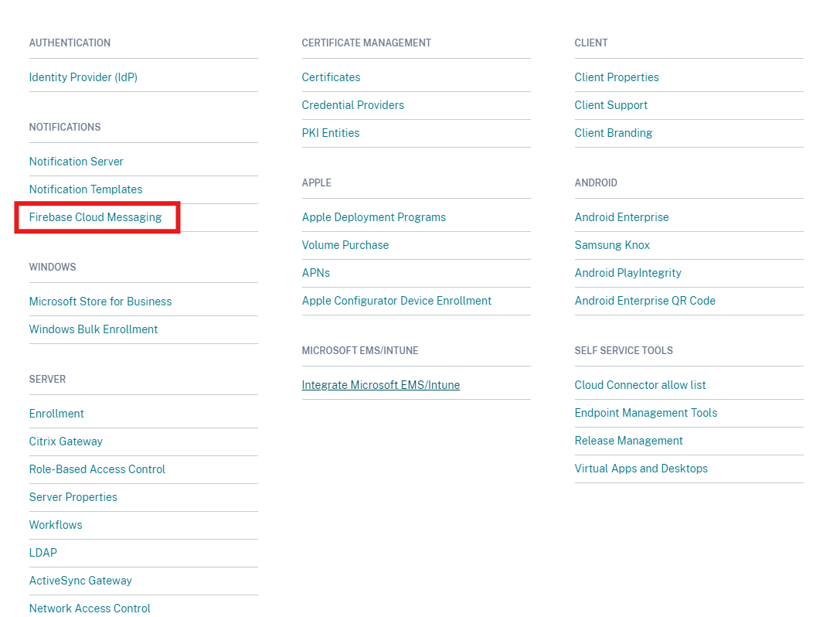Image resolution: width=840 pixels, height=617 pixels.
Task: Click the ANDROID section heading
Action: coord(596,182)
